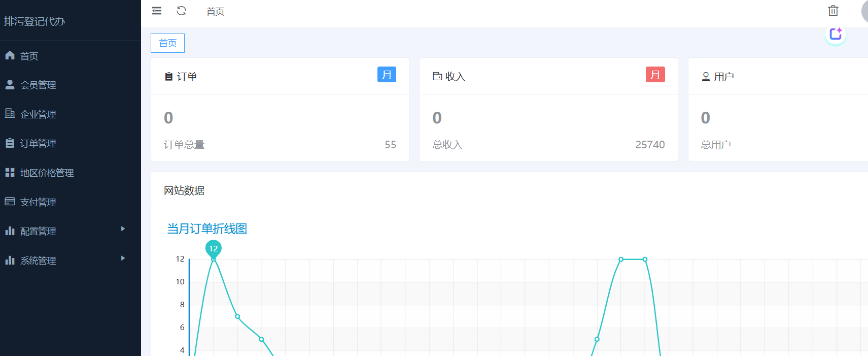Screen dimensions: 868x356
Task: Click the home icon beside 首页 in sidebar
Action: point(10,55)
